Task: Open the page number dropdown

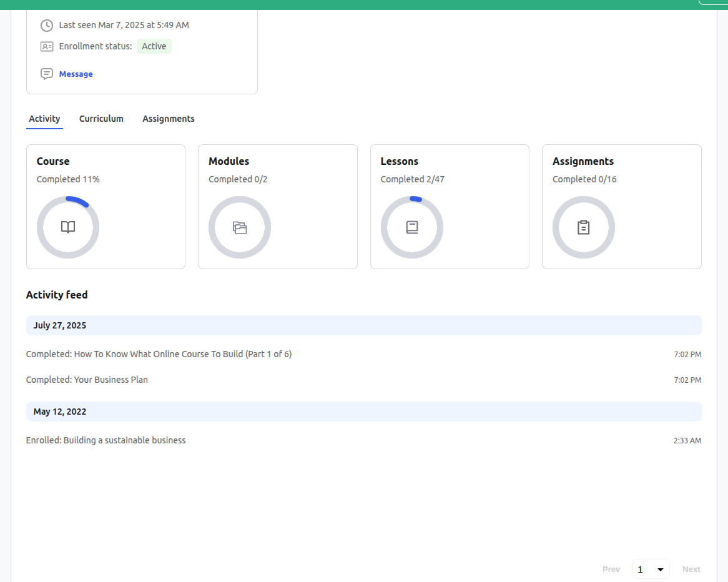Action: click(651, 569)
